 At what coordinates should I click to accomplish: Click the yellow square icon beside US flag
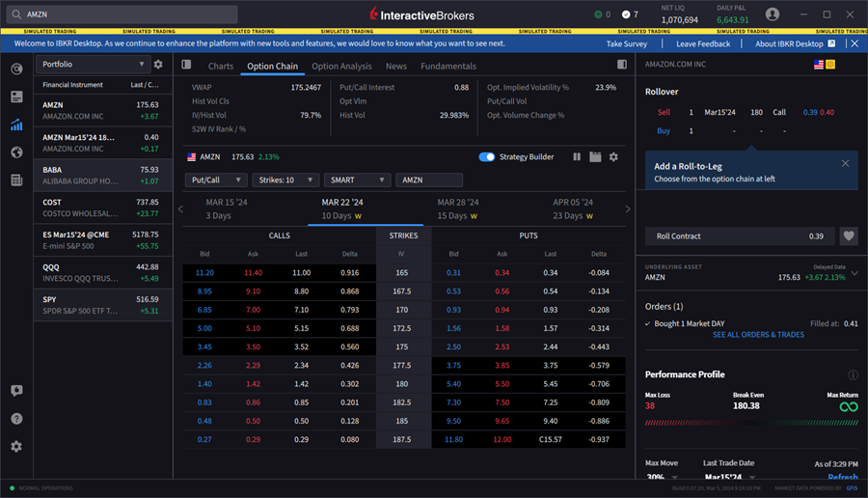pyautogui.click(x=830, y=65)
